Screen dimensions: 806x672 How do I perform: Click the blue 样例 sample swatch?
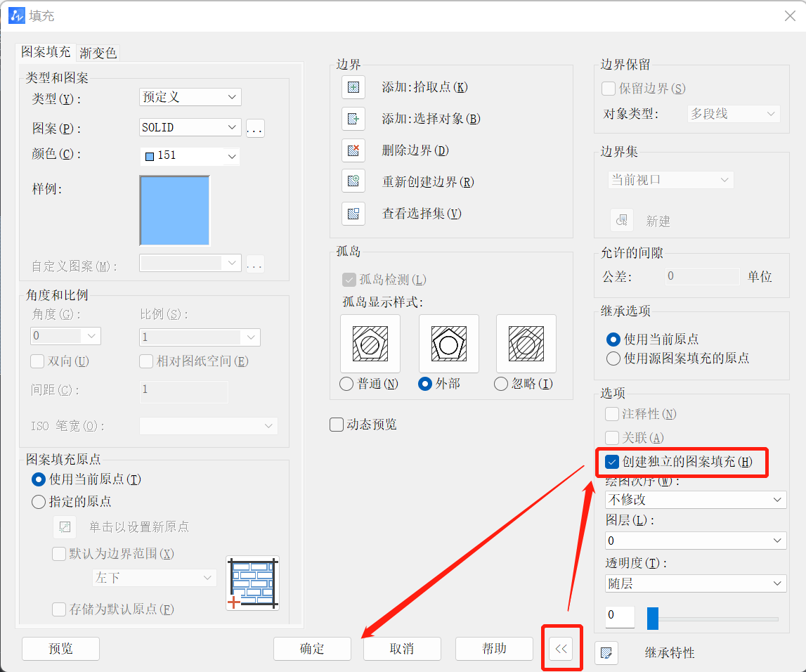tap(175, 211)
